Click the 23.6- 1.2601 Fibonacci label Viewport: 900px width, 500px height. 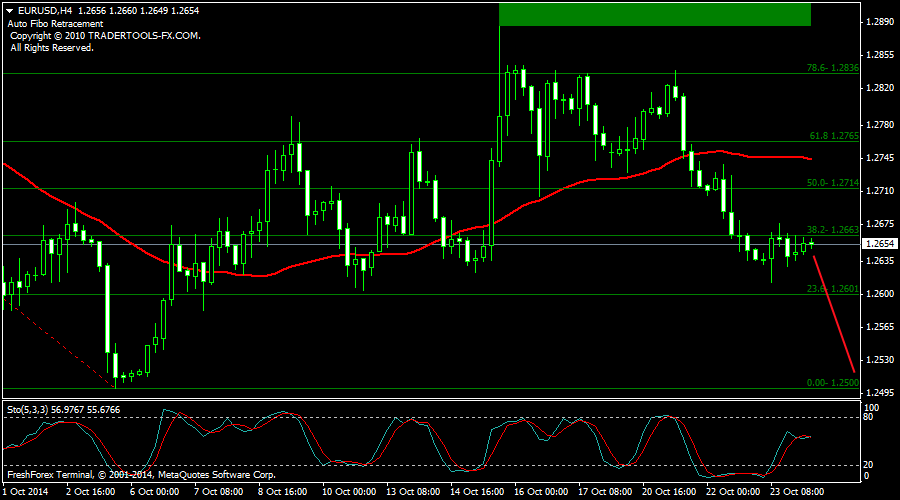[x=833, y=289]
